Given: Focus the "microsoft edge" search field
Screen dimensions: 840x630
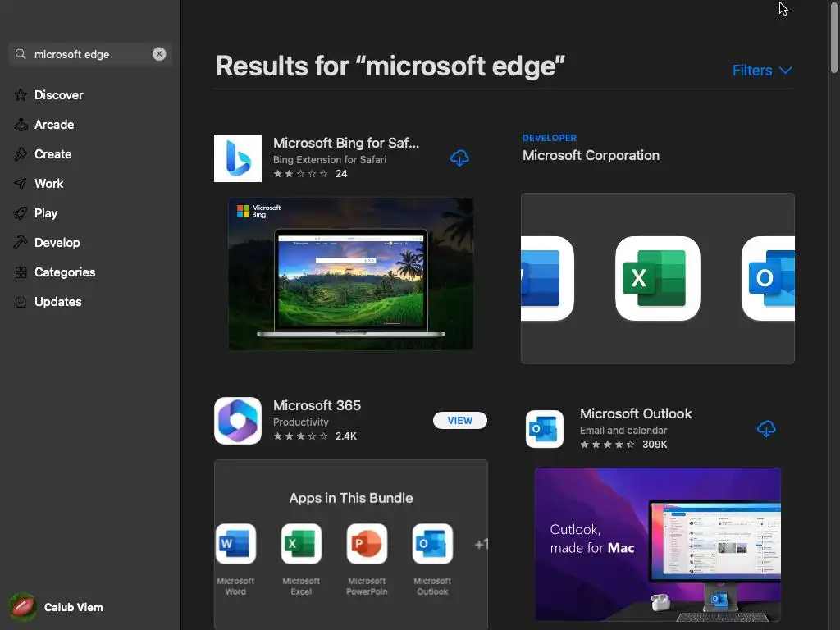Looking at the screenshot, I should tap(90, 54).
